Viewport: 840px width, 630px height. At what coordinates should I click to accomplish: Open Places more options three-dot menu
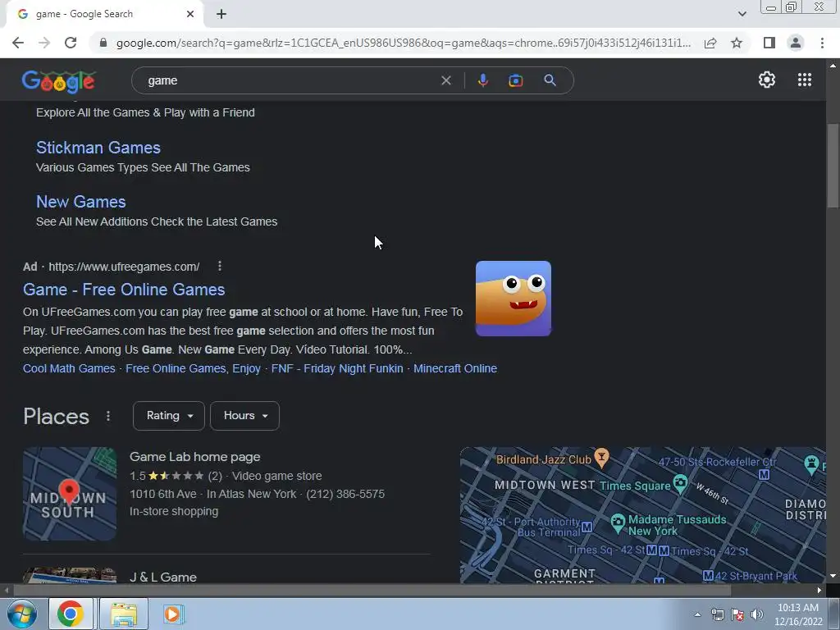coord(108,416)
